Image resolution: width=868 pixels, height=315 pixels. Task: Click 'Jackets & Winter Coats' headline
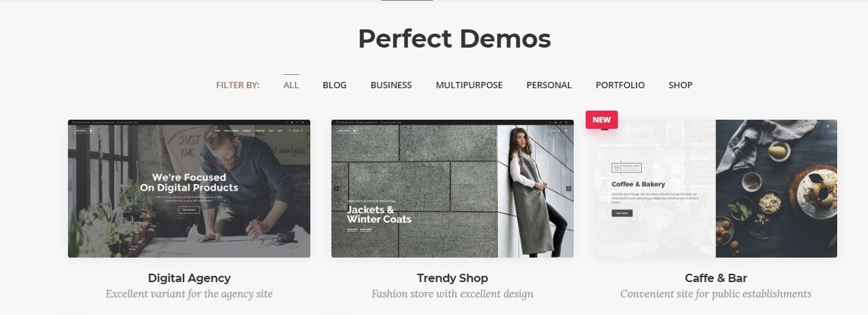click(x=379, y=214)
